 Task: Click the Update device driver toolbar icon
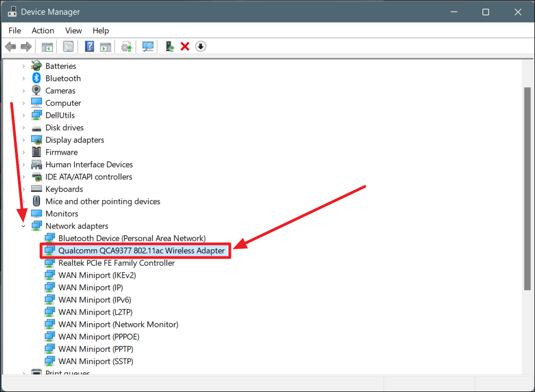(x=127, y=46)
